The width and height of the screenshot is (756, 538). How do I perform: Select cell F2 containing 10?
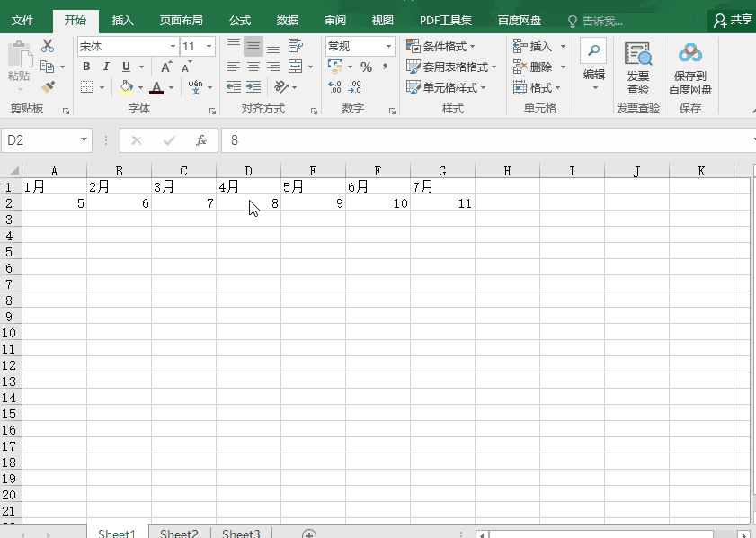378,203
